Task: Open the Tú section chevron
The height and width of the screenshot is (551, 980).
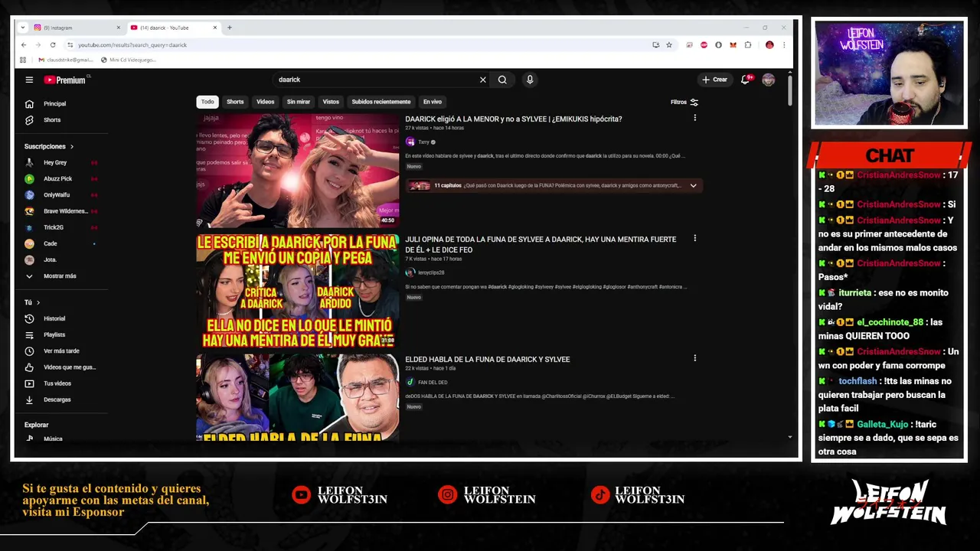Action: click(38, 302)
